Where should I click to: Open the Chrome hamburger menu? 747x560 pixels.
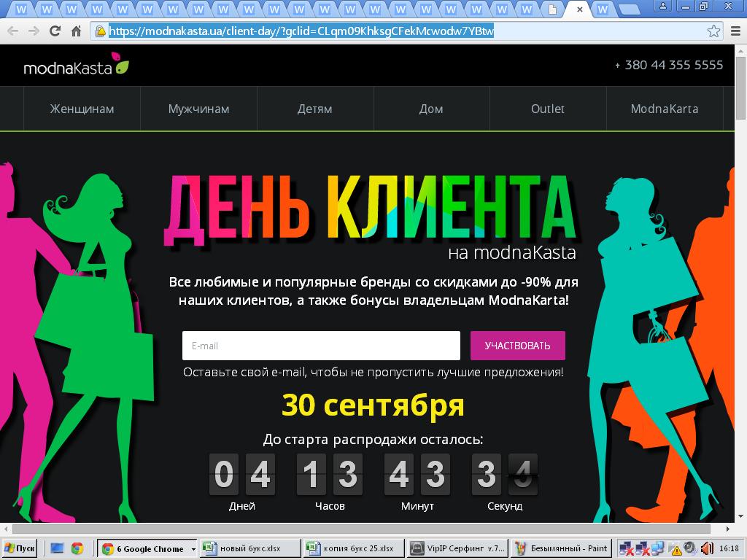coord(735,31)
